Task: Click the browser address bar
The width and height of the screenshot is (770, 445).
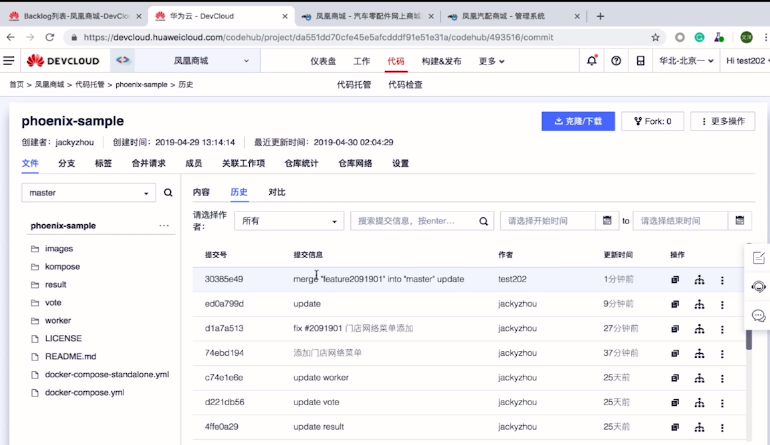Action: coord(363,37)
